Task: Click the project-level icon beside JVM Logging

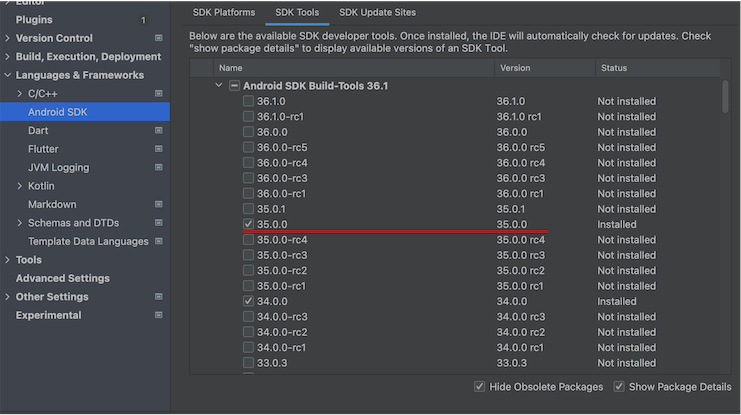Action: [158, 168]
